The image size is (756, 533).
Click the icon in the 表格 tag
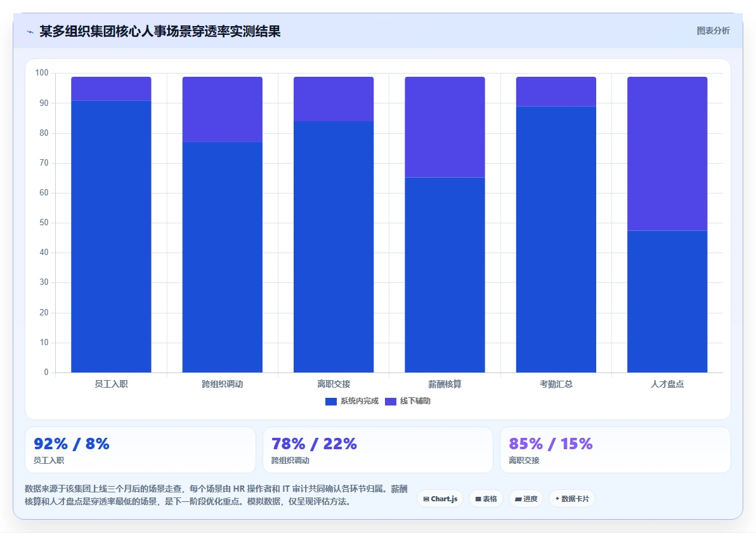478,499
